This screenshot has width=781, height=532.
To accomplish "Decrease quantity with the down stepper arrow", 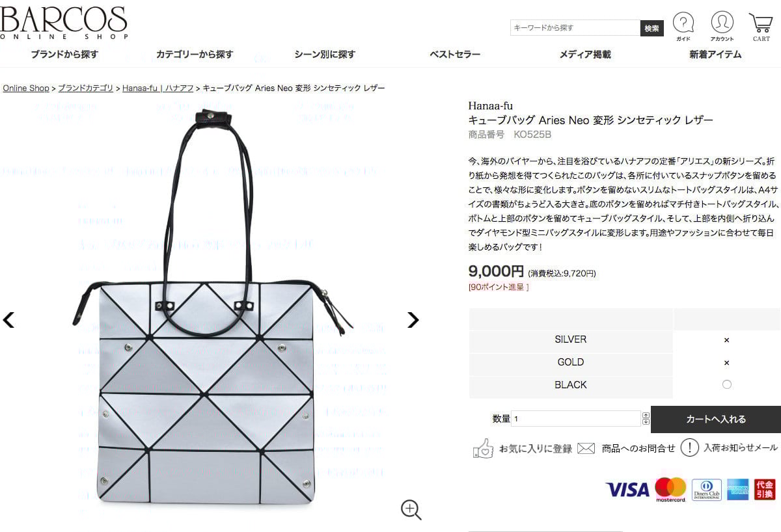I will coord(646,422).
